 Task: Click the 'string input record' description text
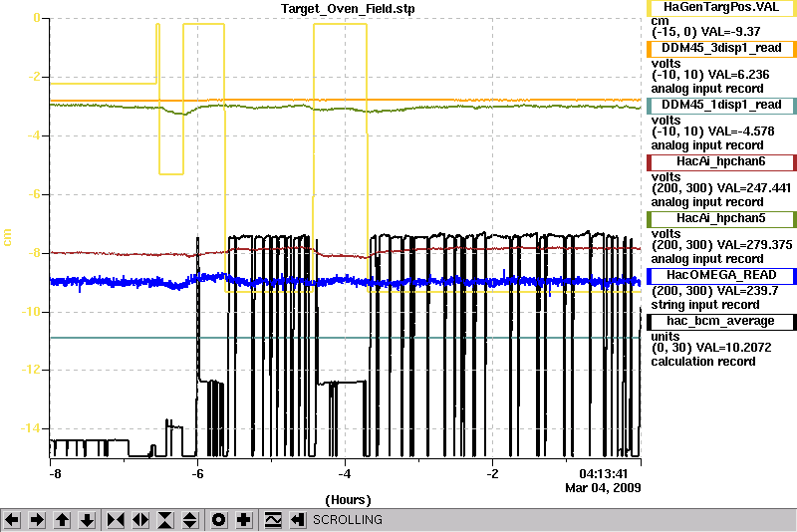click(x=705, y=305)
